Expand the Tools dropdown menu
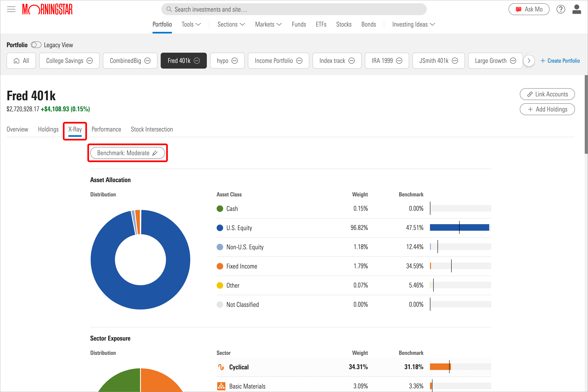The width and height of the screenshot is (588, 392). click(191, 24)
